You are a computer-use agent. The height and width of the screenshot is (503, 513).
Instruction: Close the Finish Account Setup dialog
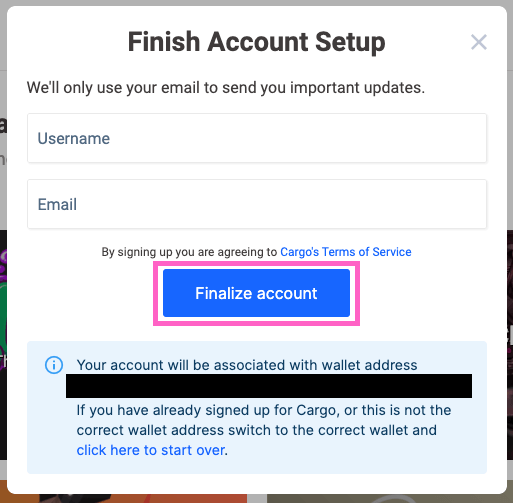point(479,42)
